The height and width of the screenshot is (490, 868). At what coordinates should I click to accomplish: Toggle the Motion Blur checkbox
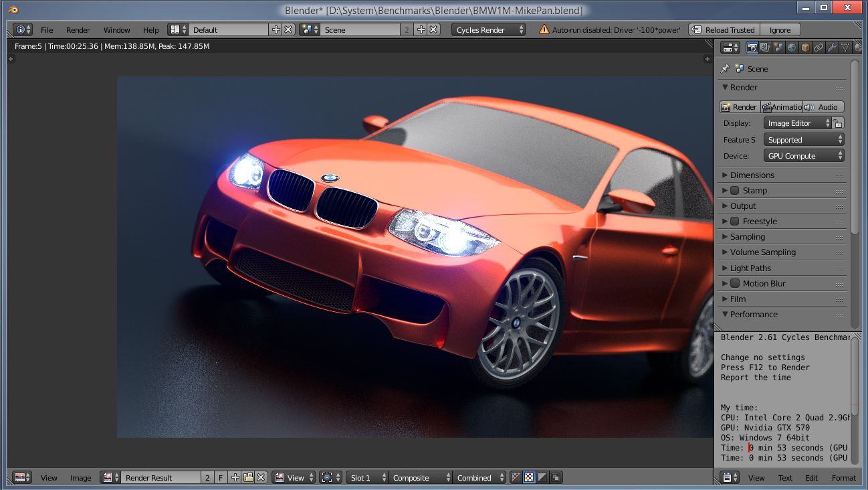[734, 284]
